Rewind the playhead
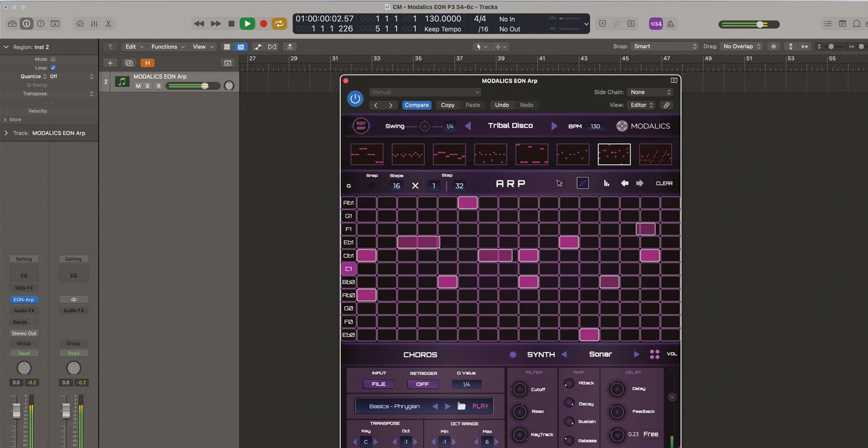Screen dimensions: 868x448 point(199,24)
